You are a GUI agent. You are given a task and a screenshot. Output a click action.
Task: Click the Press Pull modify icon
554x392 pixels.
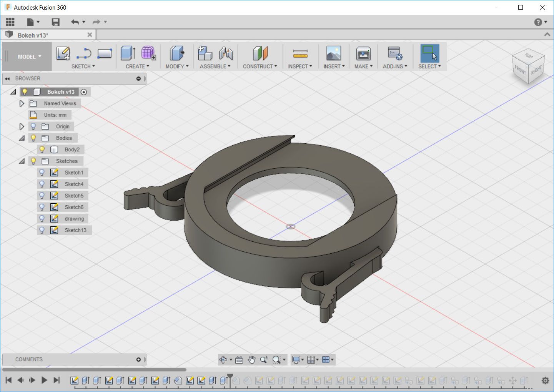[176, 53]
